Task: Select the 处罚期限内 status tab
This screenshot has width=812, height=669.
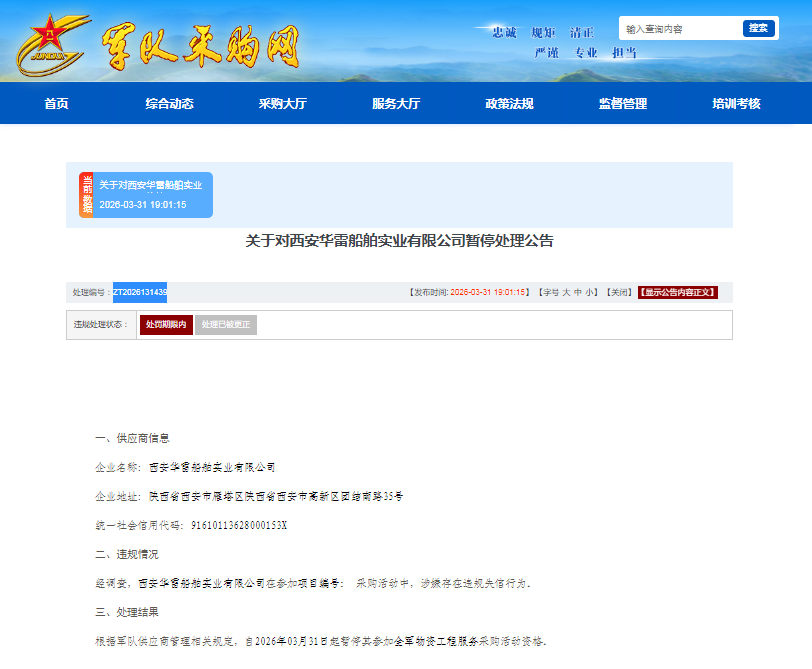Action: [166, 325]
